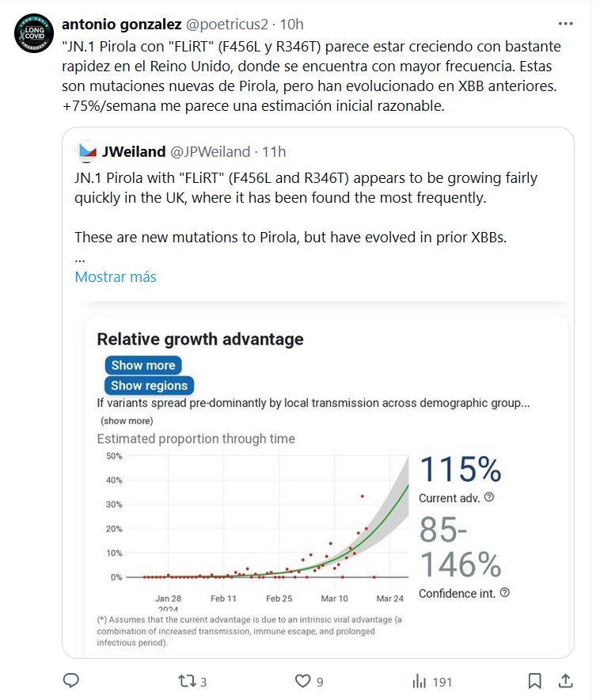Bookmark this tweet

coord(535,680)
